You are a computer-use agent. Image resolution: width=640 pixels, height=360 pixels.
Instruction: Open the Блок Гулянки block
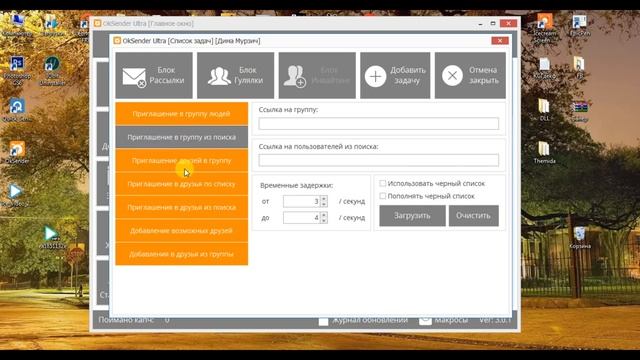tap(236, 75)
